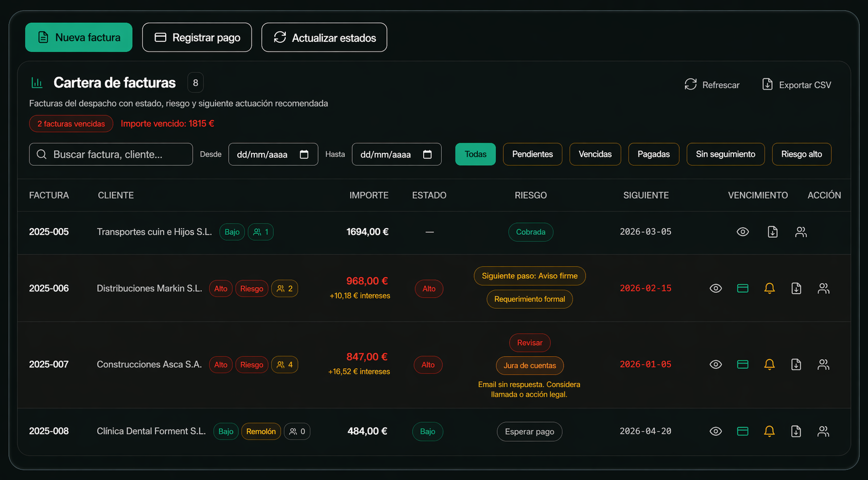The image size is (868, 480).
Task: Click Requerimiento formal badge
Action: 530,299
